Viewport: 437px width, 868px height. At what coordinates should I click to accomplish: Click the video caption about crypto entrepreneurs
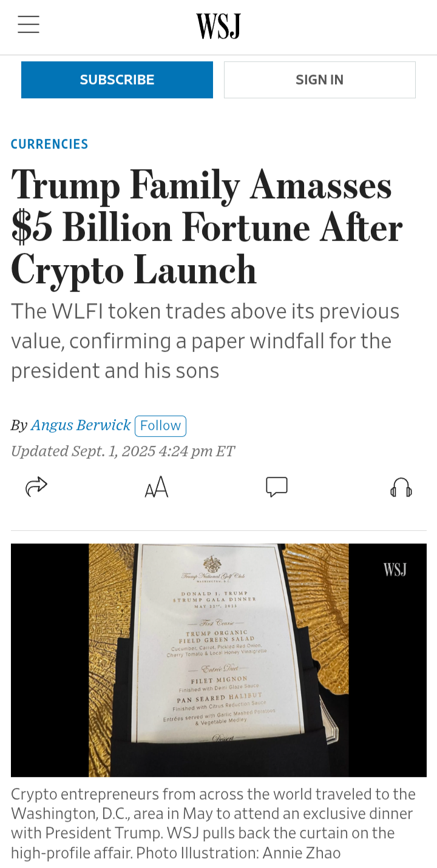coord(213,813)
